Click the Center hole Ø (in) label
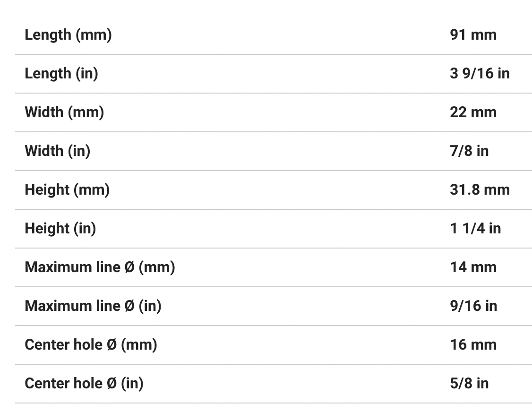The width and height of the screenshot is (532, 412). [84, 383]
